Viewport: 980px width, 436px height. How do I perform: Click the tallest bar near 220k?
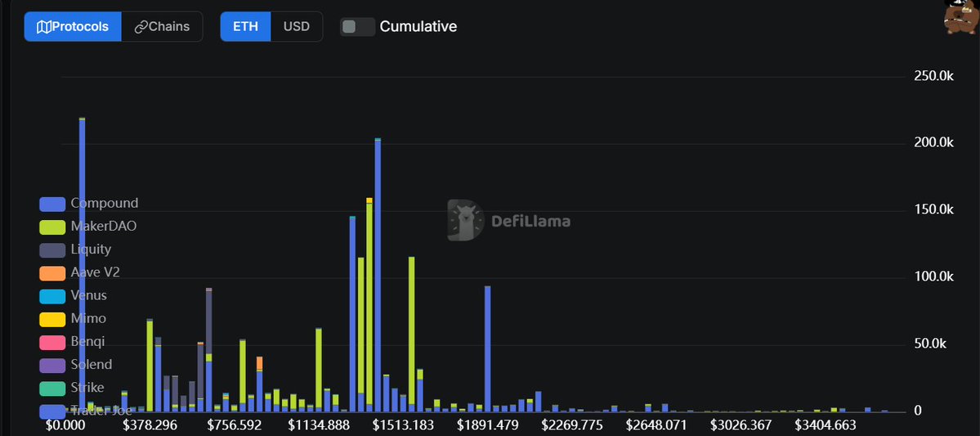click(x=82, y=264)
